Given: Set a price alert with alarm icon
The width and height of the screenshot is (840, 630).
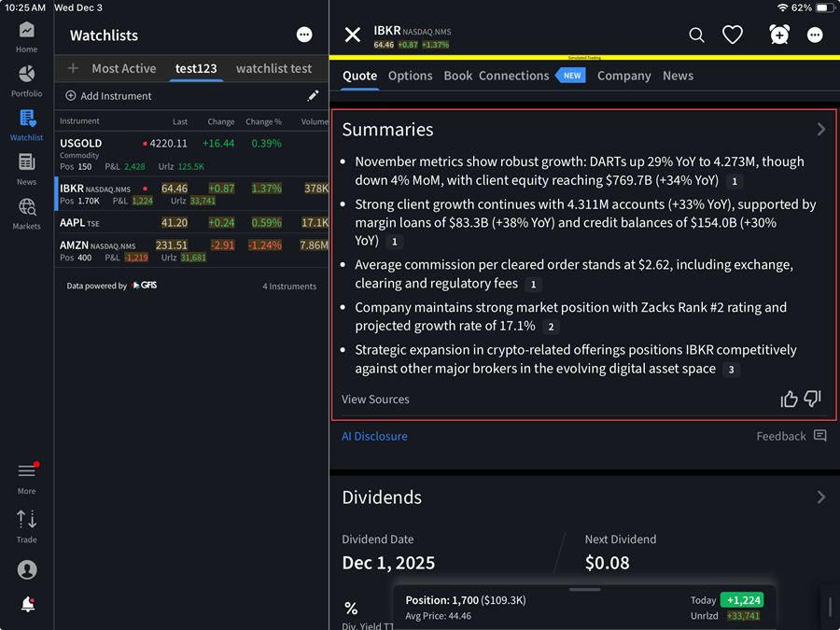Looking at the screenshot, I should pos(779,35).
